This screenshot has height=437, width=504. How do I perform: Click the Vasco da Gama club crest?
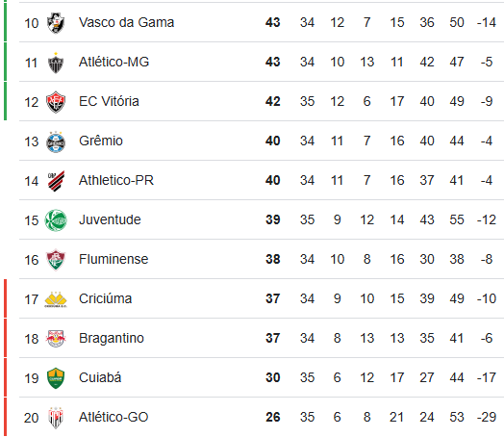pos(56,23)
